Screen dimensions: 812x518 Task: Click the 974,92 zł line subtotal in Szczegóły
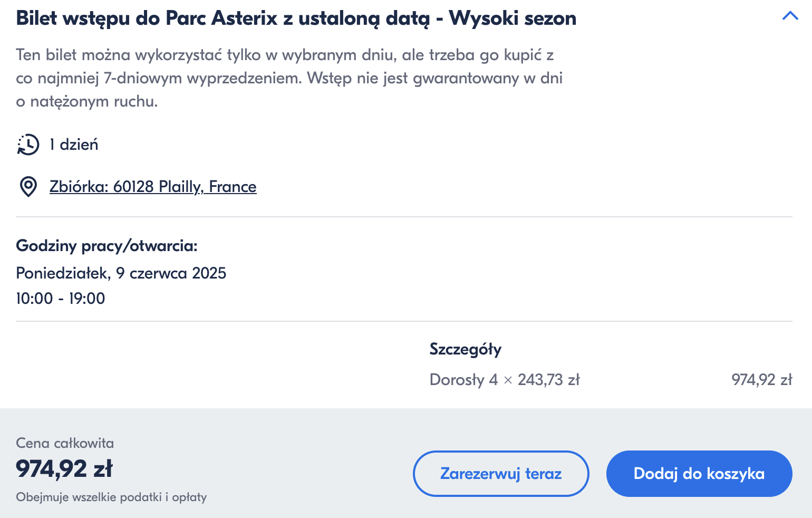[761, 380]
